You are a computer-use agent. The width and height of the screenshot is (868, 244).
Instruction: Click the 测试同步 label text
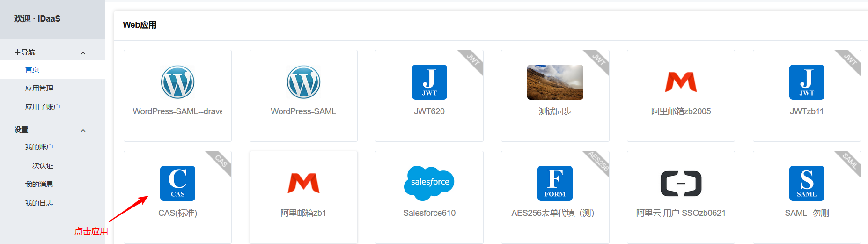(x=555, y=111)
